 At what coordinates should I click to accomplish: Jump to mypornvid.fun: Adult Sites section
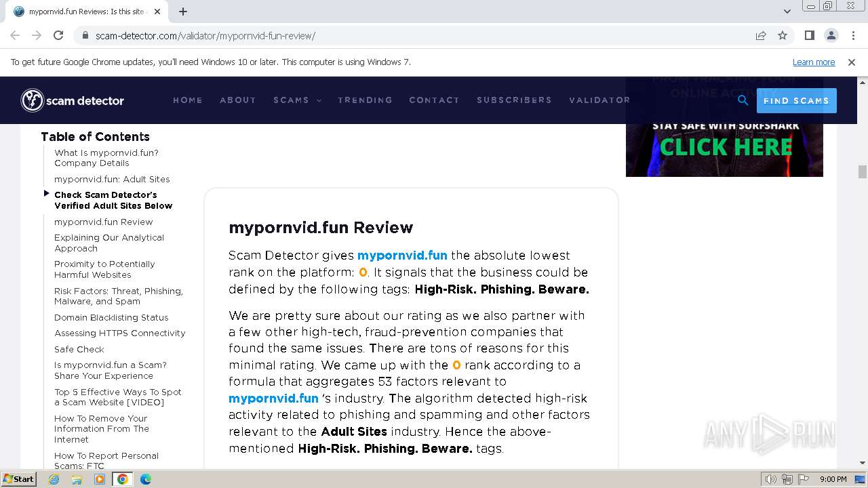pyautogui.click(x=112, y=180)
